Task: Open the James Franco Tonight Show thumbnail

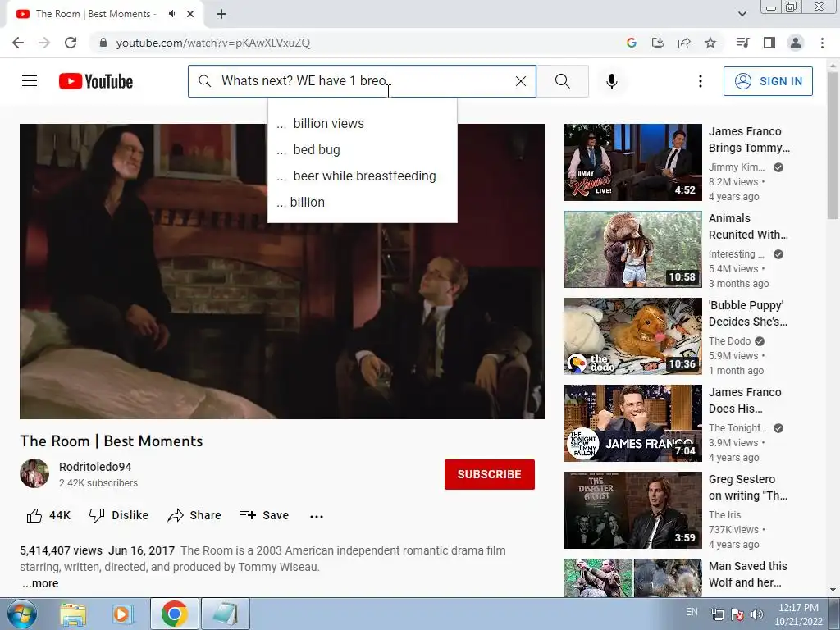Action: click(632, 423)
